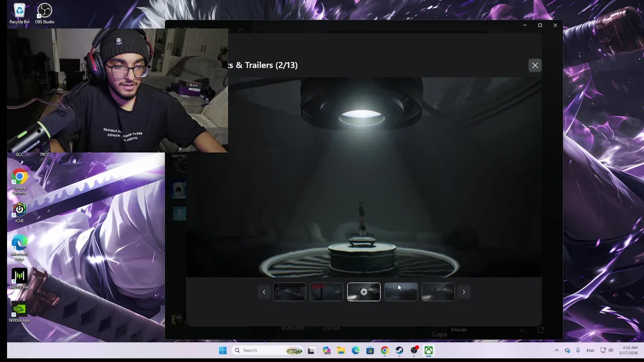Open app with red notification badge in taskbar
The image size is (644, 362).
(x=414, y=350)
